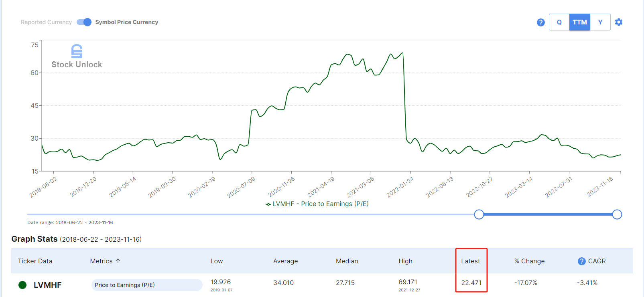Click the LVMHF ticker name
The width and height of the screenshot is (644, 297).
tap(48, 285)
